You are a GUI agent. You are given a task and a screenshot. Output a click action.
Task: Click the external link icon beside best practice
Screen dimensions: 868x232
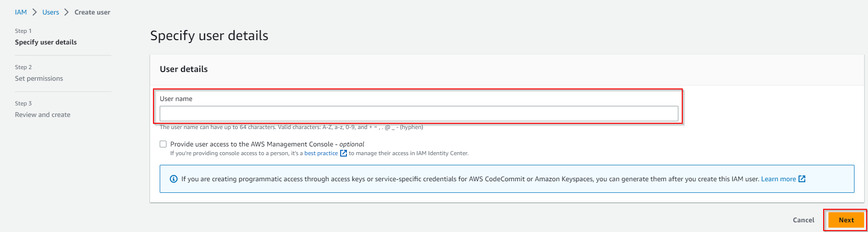[x=344, y=153]
